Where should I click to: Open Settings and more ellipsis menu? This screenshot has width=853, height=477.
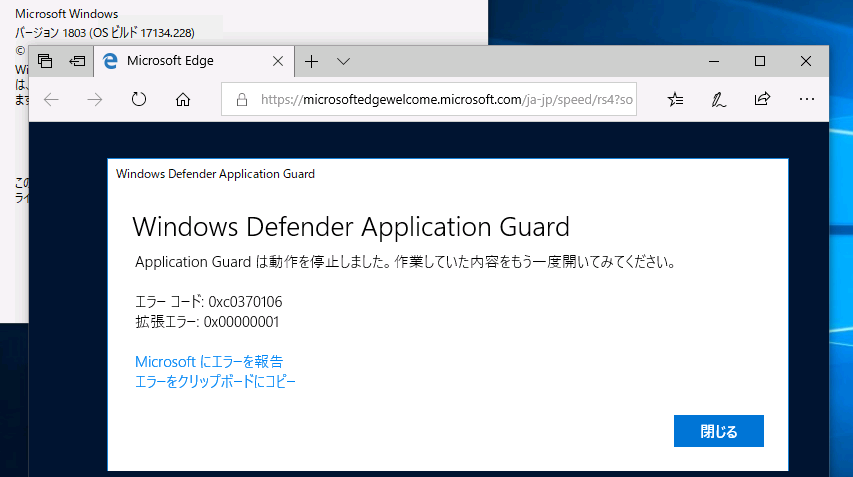[x=807, y=99]
